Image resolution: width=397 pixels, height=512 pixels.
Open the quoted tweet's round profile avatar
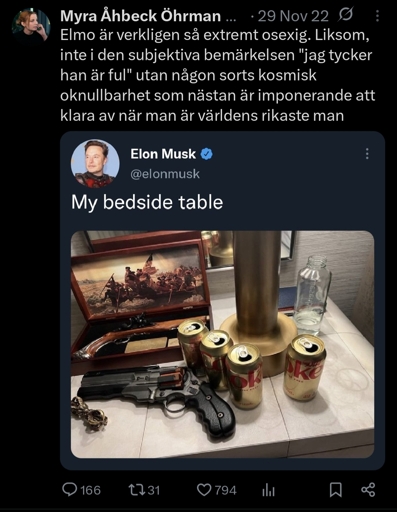pyautogui.click(x=95, y=163)
